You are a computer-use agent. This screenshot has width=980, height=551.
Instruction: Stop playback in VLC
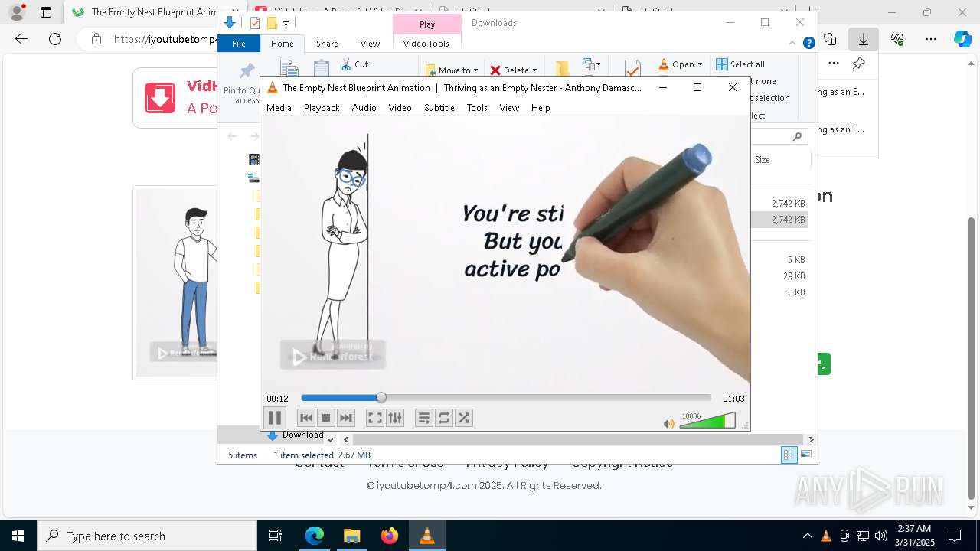pos(326,418)
